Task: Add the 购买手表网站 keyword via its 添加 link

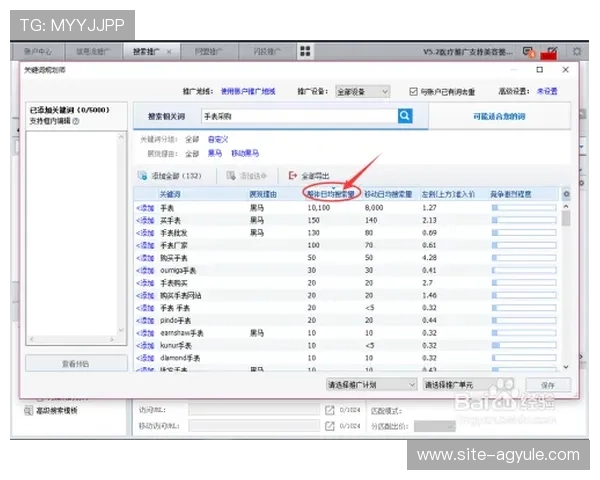Action: [145, 296]
